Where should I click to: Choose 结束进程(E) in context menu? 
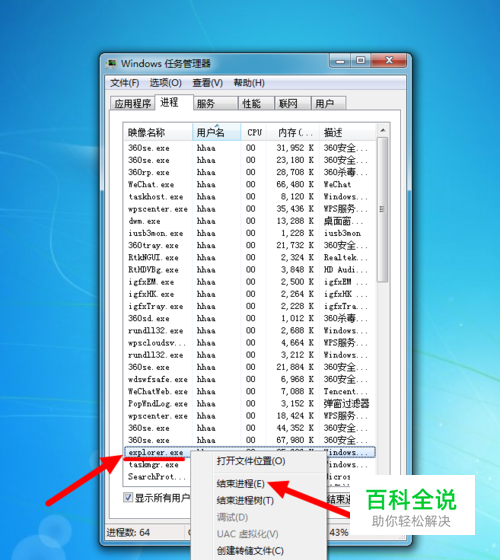[240, 484]
